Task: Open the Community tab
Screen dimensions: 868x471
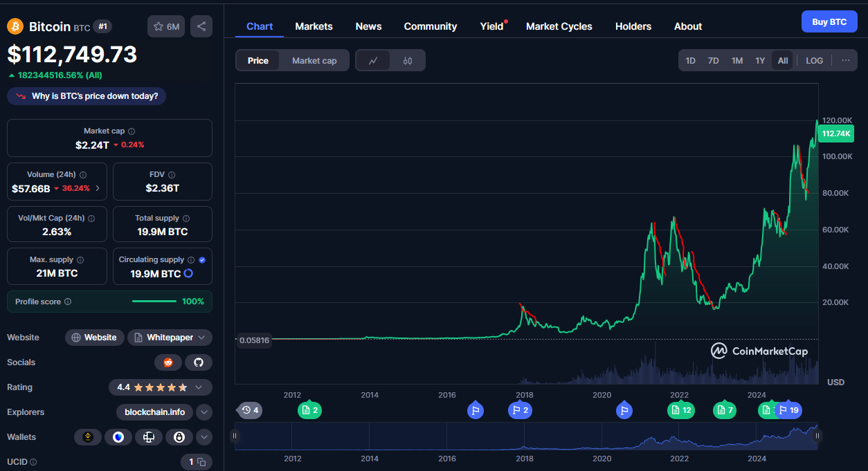Action: tap(431, 26)
